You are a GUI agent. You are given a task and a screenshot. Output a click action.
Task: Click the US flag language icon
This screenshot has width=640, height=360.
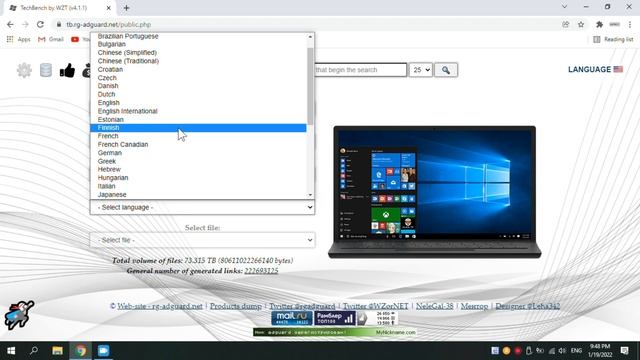click(x=618, y=69)
